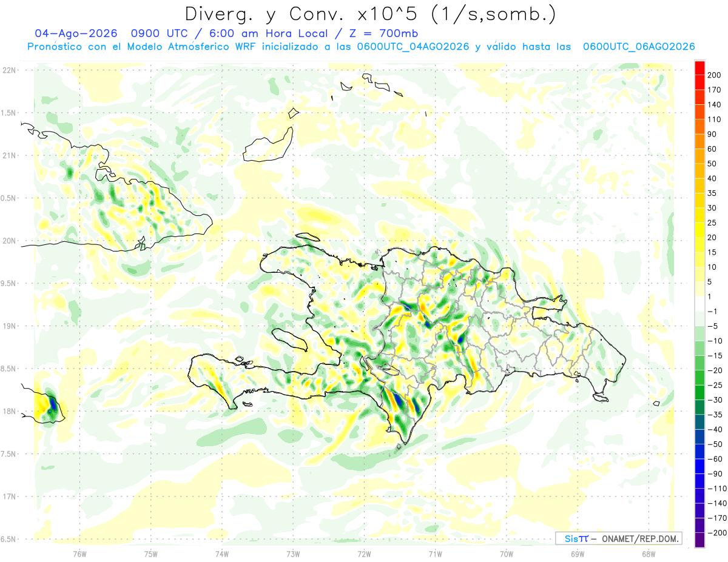This screenshot has width=728, height=562.
Task: Click the positive "200" legend value
Action: [715, 75]
